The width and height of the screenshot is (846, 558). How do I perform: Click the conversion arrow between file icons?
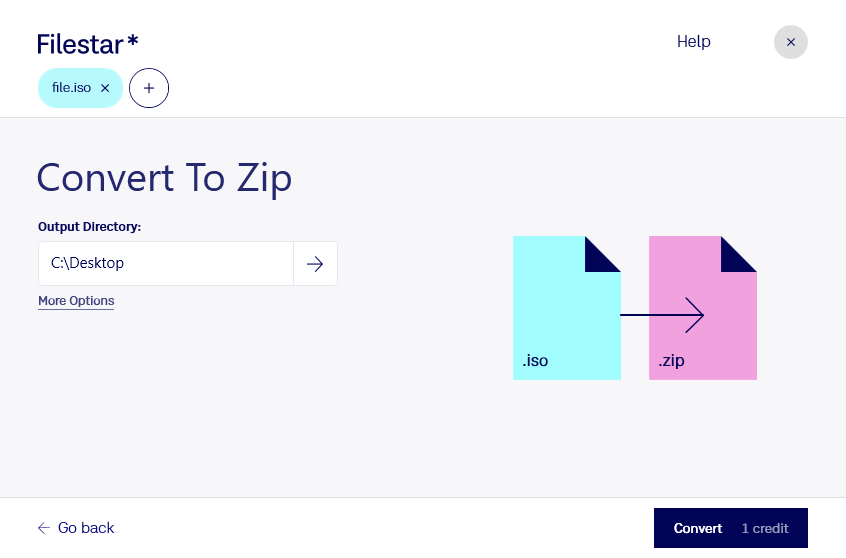[x=662, y=315]
